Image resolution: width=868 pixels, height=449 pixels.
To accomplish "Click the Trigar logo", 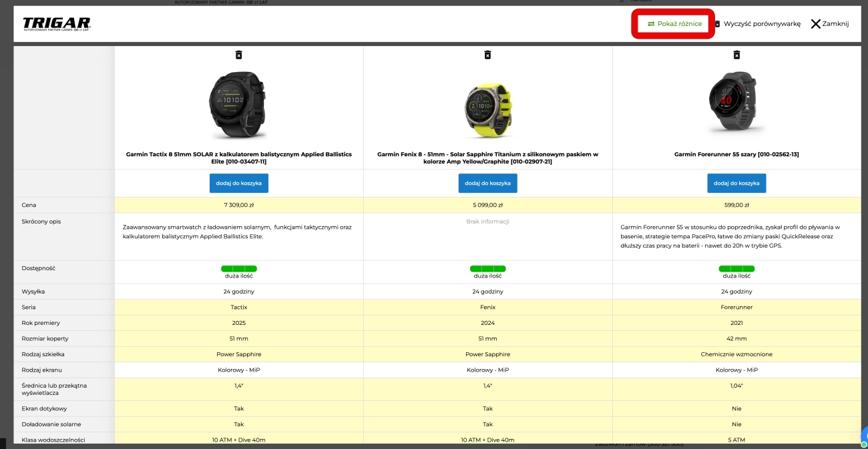I will coord(57,24).
